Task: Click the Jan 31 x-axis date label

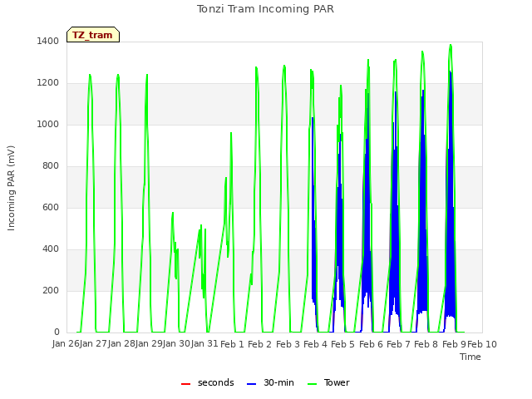Action: tap(204, 344)
